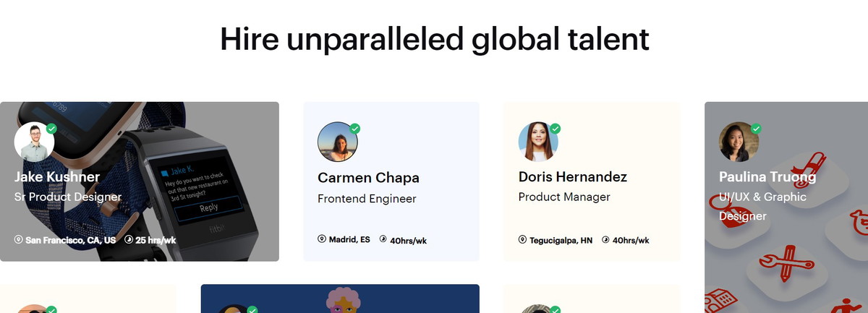Click verified checkmark badge on Carmen Chapa

pyautogui.click(x=354, y=129)
